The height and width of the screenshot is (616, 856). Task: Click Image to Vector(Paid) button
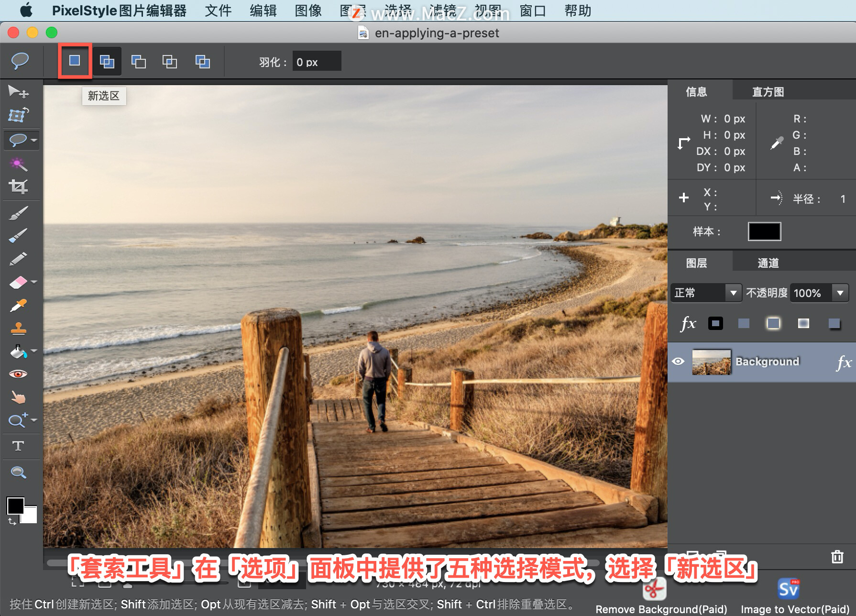(789, 589)
